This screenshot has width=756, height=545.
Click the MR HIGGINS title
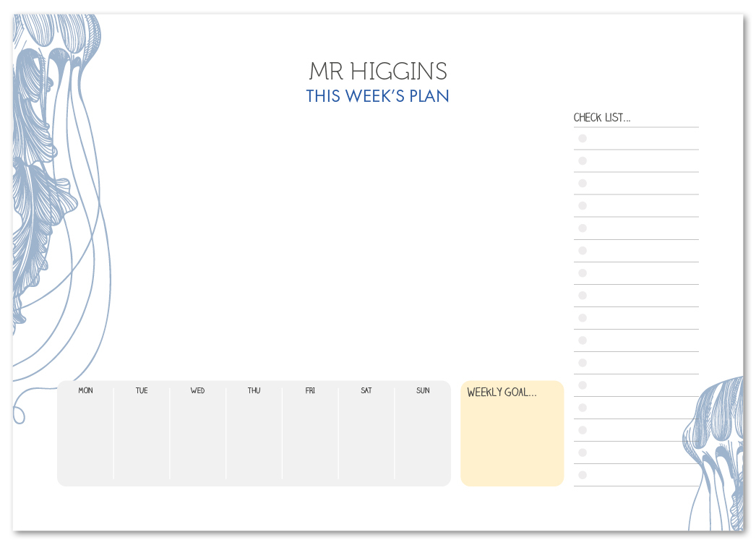click(x=377, y=72)
